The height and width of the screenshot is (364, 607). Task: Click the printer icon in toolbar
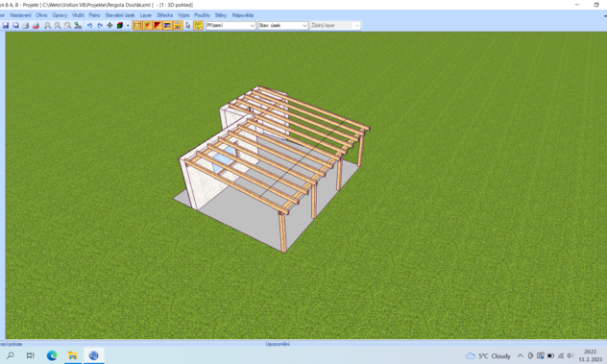click(x=26, y=26)
